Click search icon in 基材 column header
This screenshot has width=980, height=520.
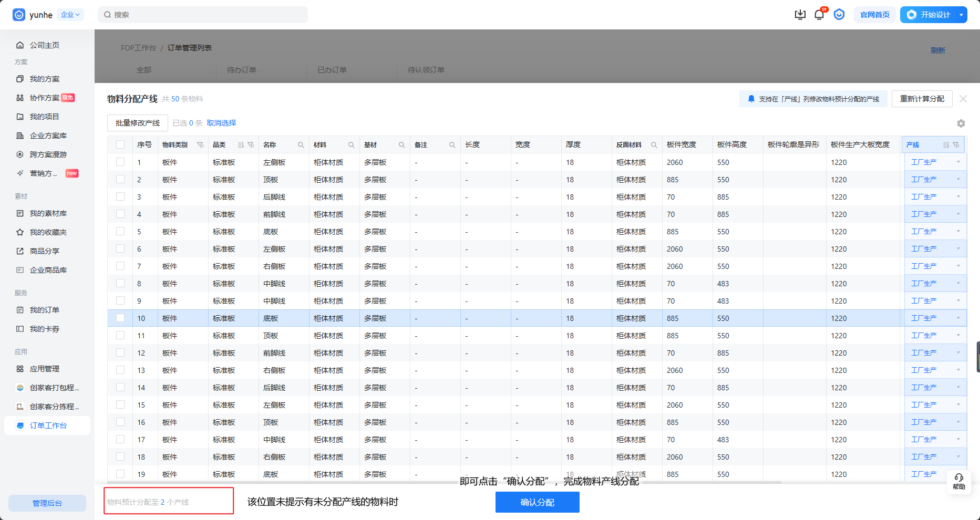402,145
